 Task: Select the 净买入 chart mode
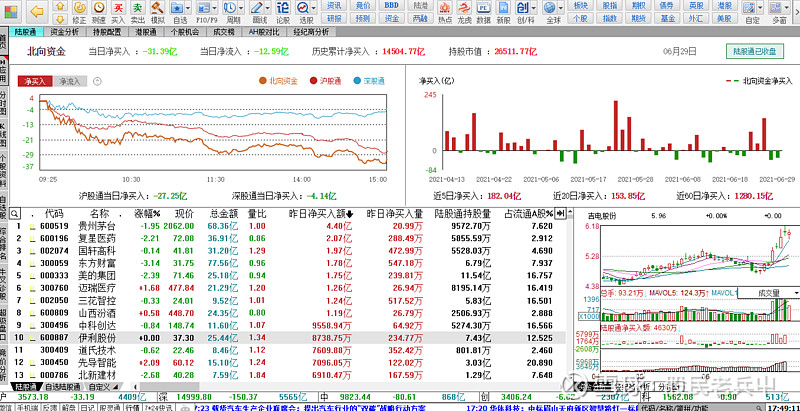pos(35,81)
